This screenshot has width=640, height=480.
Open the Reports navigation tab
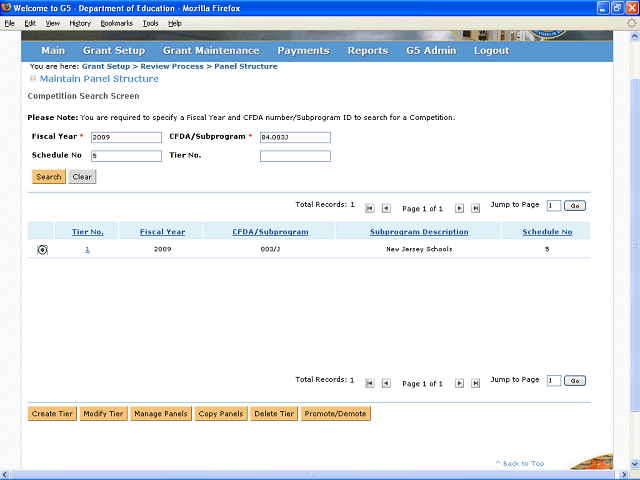tap(368, 51)
